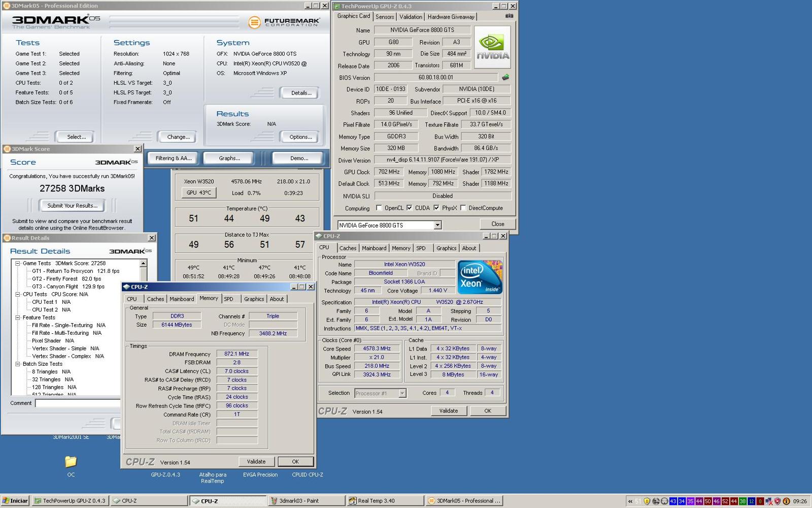Select GT2 - Firefly Forest result row
This screenshot has height=508, width=812.
pos(66,279)
